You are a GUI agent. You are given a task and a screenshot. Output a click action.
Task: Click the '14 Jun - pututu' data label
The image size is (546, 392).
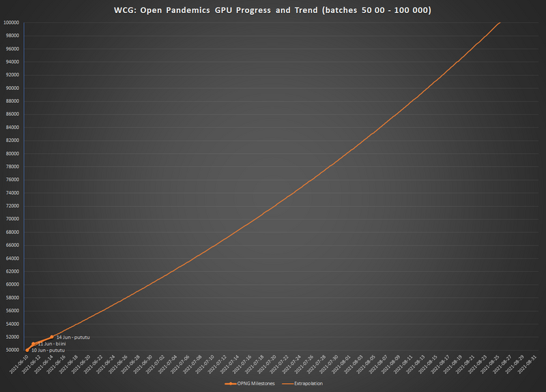click(x=73, y=337)
